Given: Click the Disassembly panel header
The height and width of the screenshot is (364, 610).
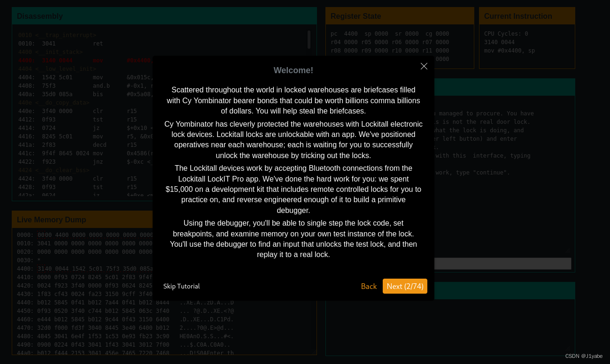Looking at the screenshot, I should tap(40, 16).
